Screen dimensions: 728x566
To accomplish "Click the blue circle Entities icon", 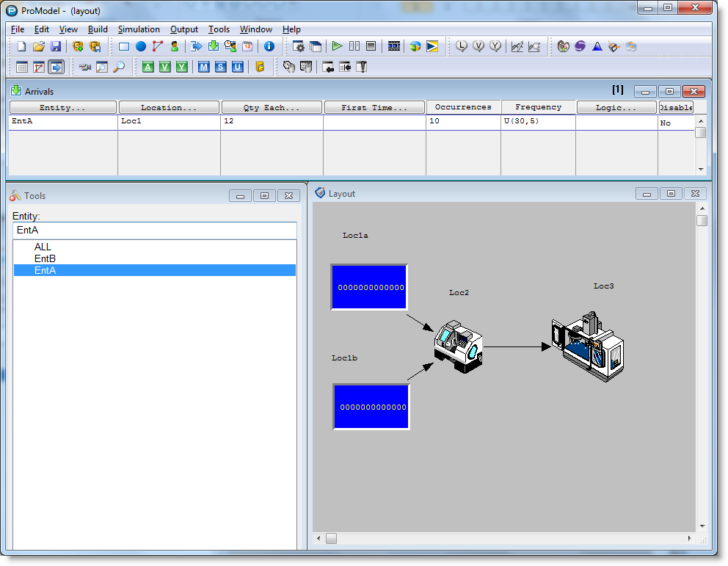I will 141,46.
